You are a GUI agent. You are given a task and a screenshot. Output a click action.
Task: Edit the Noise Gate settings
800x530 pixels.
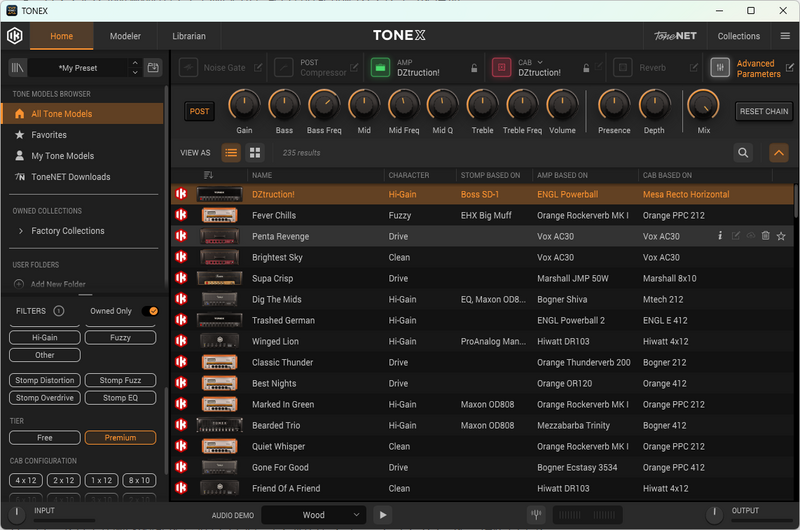pos(258,67)
